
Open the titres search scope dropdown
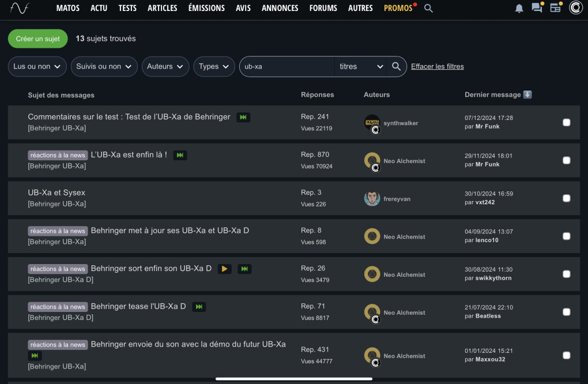360,66
